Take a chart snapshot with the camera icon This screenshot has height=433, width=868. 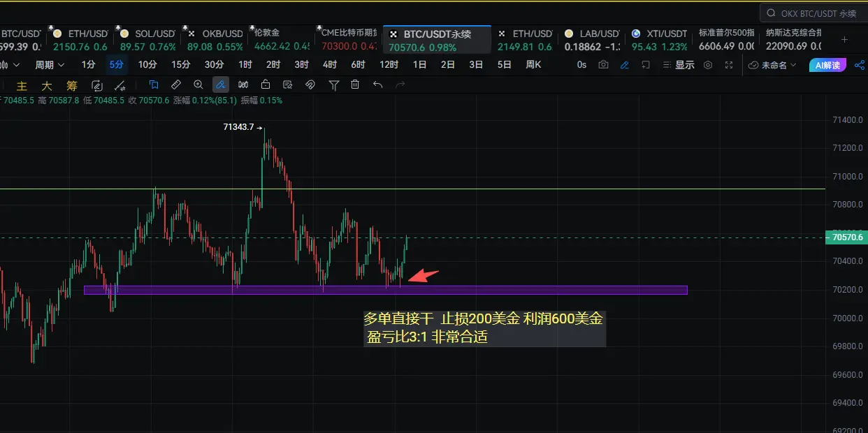point(603,65)
